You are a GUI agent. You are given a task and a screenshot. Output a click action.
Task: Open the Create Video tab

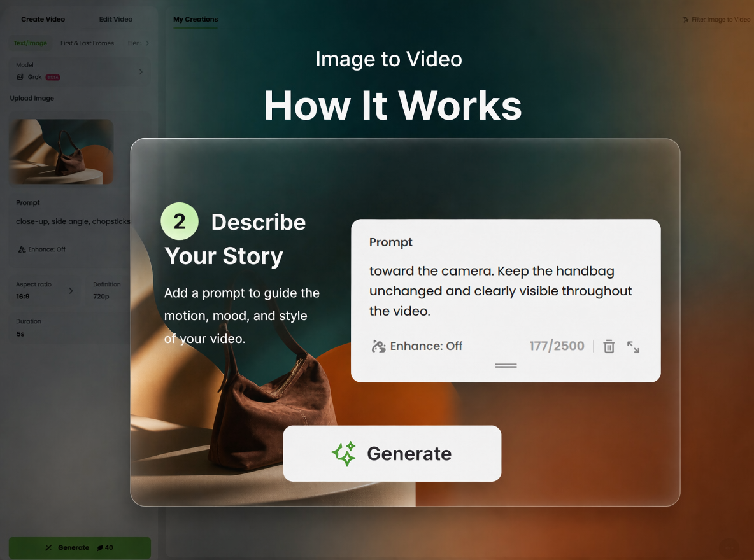click(43, 19)
